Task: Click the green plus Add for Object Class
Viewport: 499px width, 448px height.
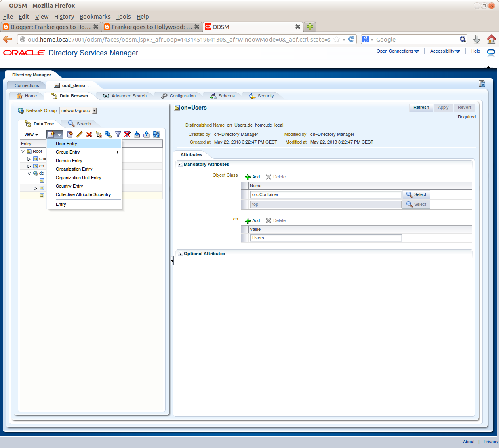Action: (x=253, y=177)
